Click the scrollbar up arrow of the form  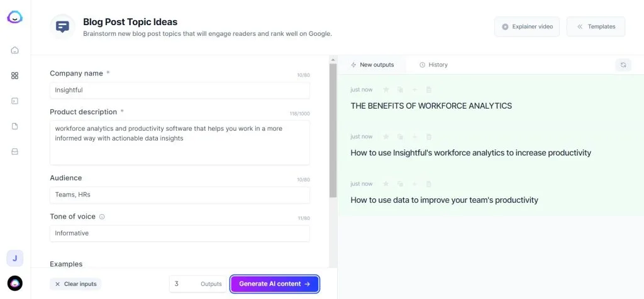tap(333, 60)
